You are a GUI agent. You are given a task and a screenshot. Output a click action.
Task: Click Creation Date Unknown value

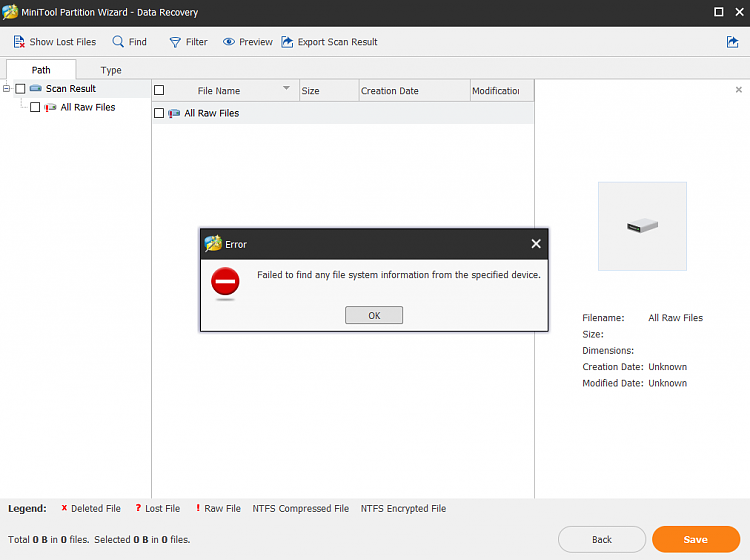click(x=668, y=367)
